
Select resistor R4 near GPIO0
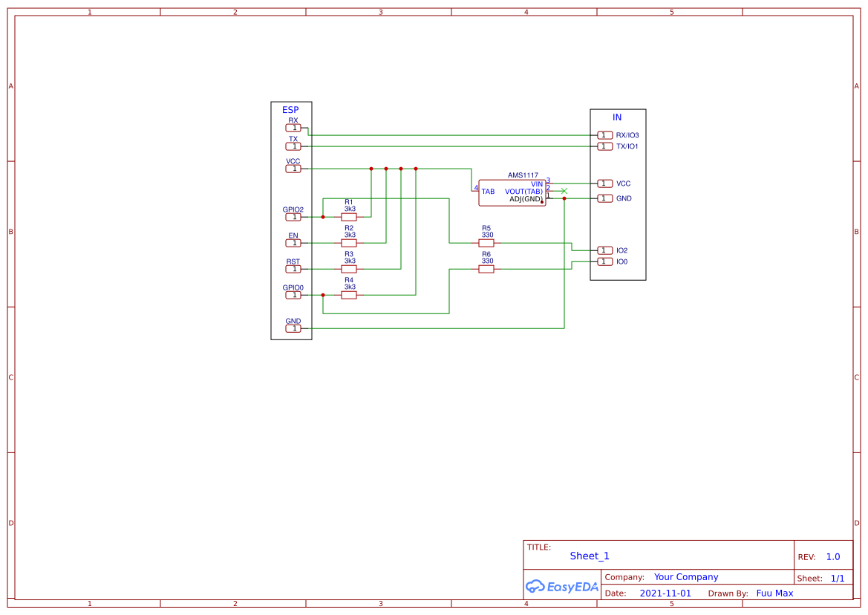tap(349, 294)
